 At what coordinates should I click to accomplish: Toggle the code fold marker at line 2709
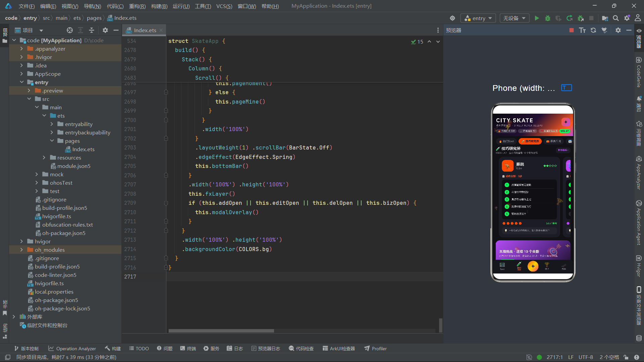[166, 203]
